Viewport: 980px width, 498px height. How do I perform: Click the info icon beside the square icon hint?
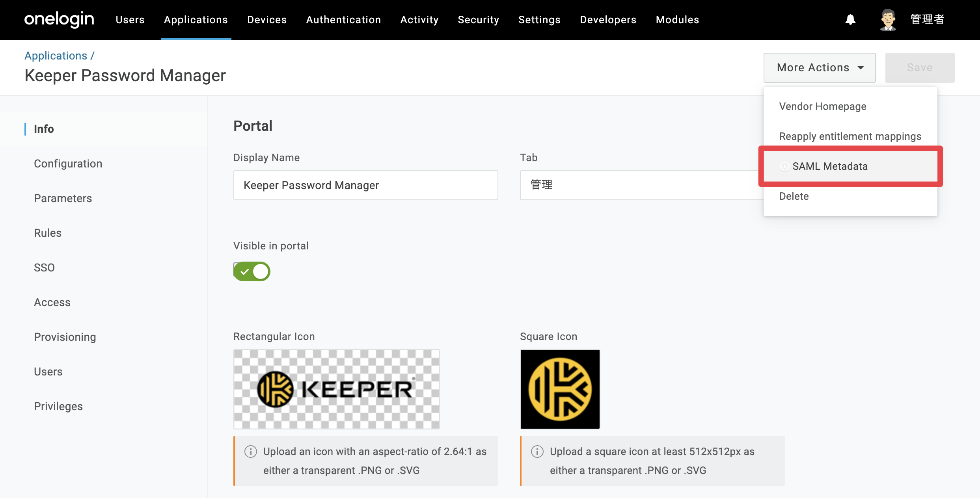pyautogui.click(x=537, y=452)
